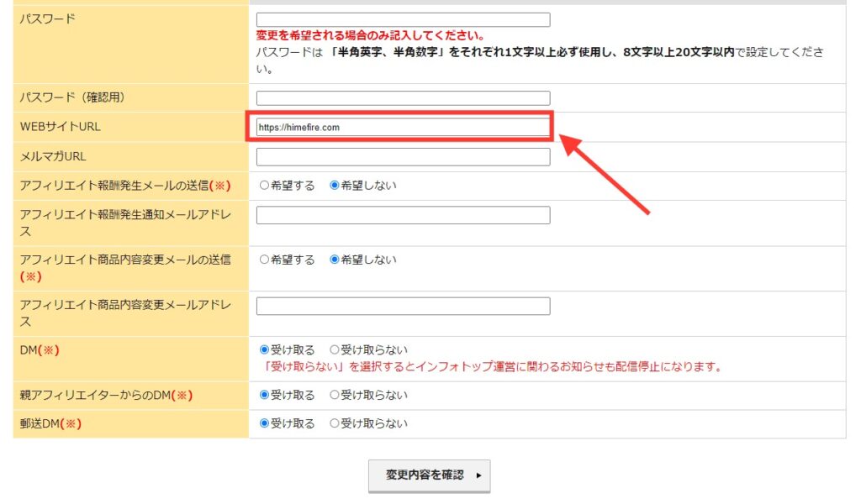The width and height of the screenshot is (861, 504).
Task: Select 受け取る in the DM row
Action: point(264,349)
